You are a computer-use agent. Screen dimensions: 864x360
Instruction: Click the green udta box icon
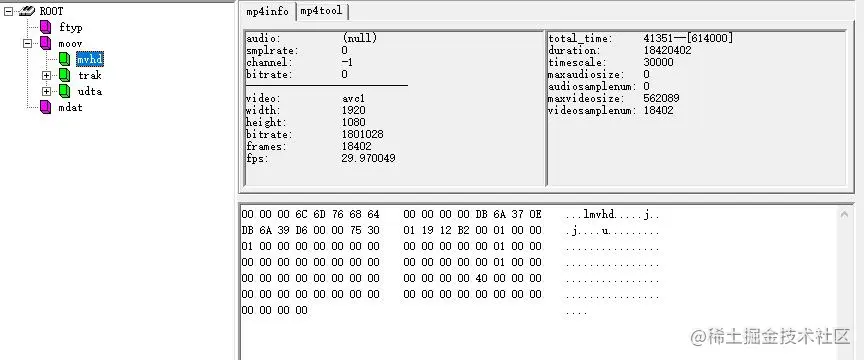[x=64, y=91]
